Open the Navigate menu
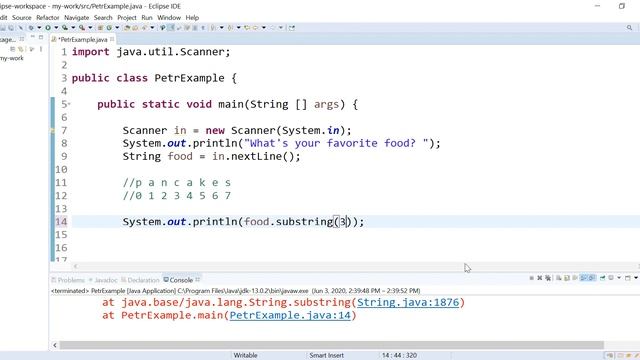The image size is (640, 360). coord(76,18)
